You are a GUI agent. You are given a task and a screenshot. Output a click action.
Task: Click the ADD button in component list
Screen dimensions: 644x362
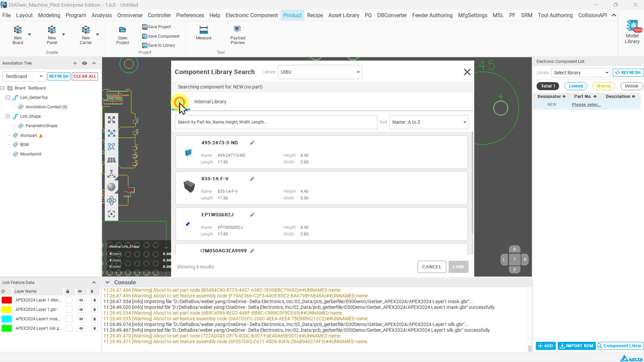pyautogui.click(x=545, y=346)
